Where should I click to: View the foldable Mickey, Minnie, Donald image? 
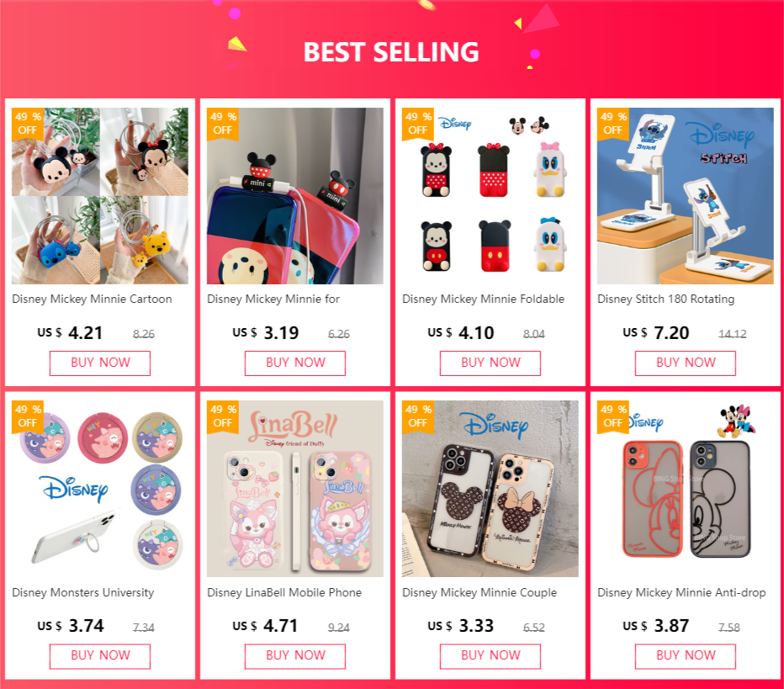[490, 196]
